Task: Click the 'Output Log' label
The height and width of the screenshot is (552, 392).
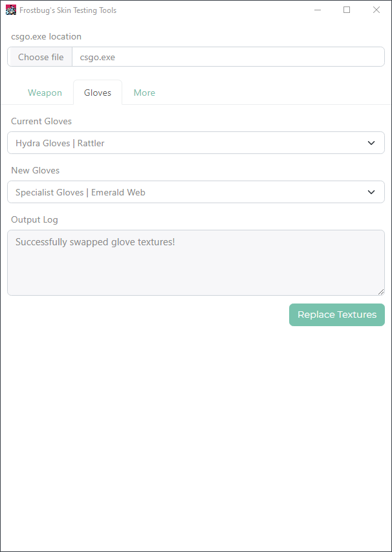Action: click(x=34, y=219)
